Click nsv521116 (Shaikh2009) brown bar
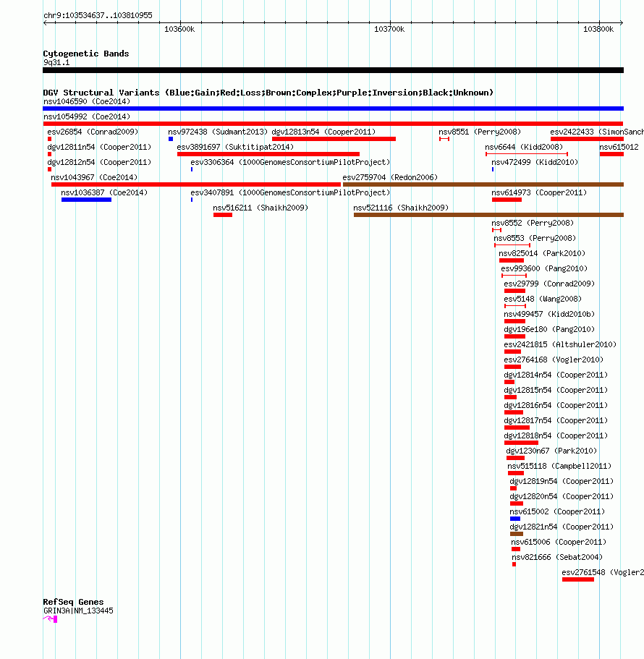The width and height of the screenshot is (644, 659). [x=488, y=215]
